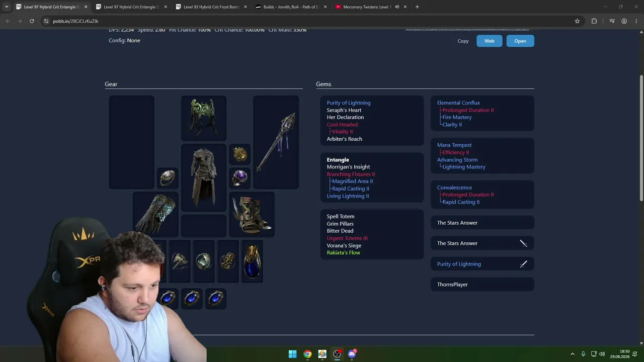Select the Living Lightning II gem
This screenshot has width=644, height=362.
pos(348,196)
